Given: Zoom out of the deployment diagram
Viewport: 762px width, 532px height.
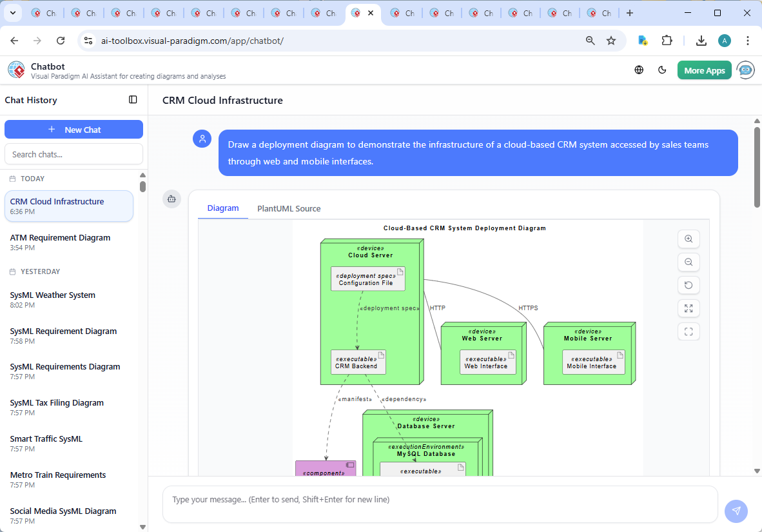Looking at the screenshot, I should pos(689,262).
